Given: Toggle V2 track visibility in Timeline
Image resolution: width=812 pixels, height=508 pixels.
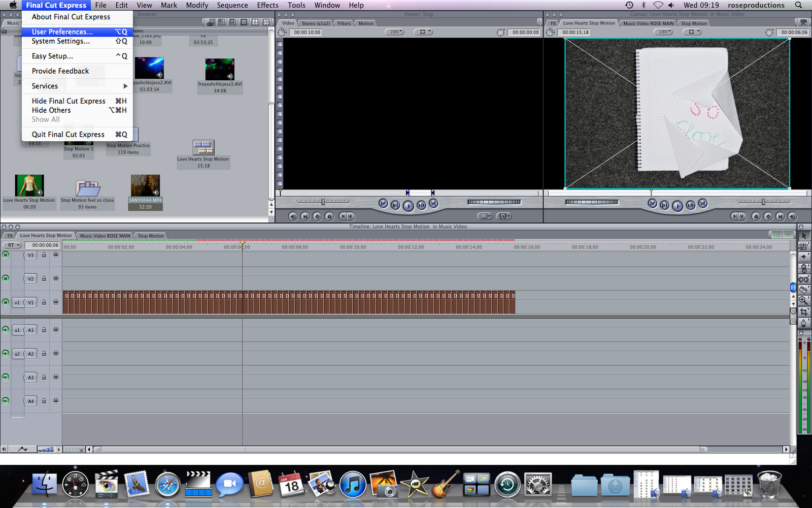Looking at the screenshot, I should click(x=6, y=278).
